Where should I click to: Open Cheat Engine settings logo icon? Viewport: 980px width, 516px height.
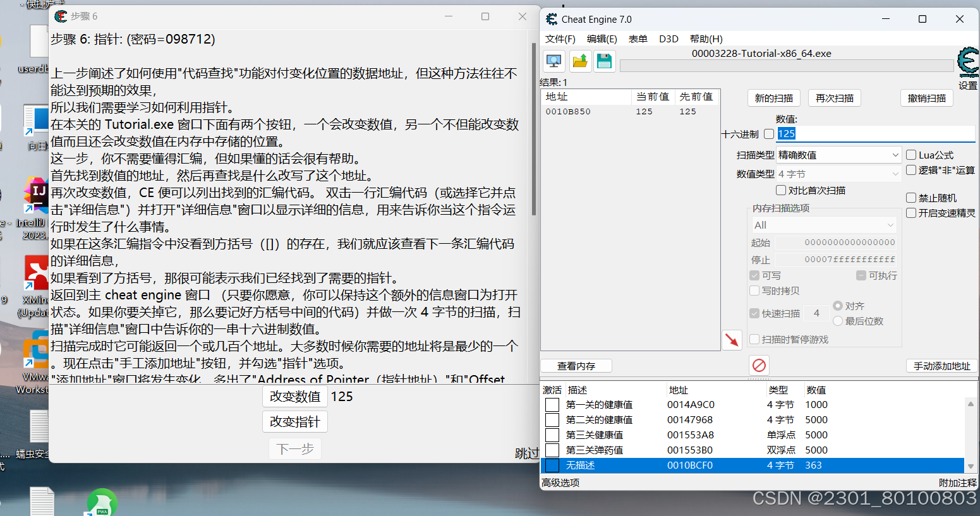point(967,63)
